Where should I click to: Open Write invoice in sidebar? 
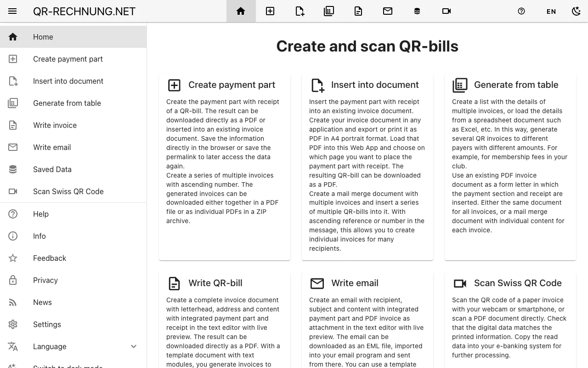73,125
